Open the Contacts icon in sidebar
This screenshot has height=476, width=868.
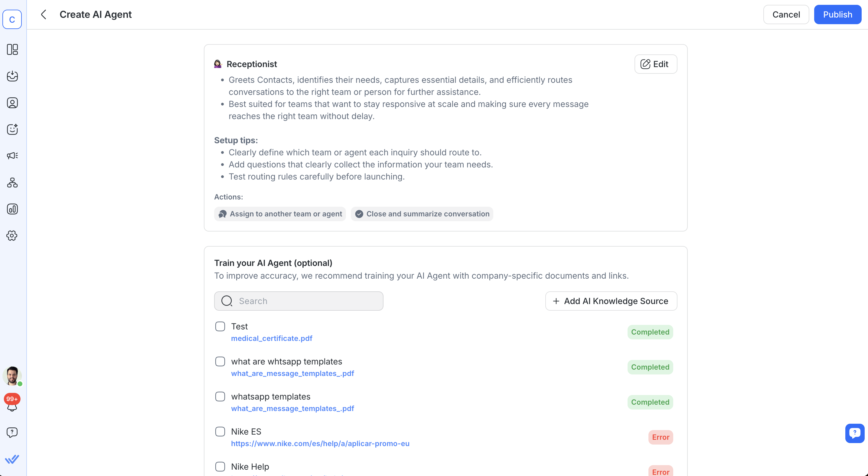pyautogui.click(x=12, y=103)
